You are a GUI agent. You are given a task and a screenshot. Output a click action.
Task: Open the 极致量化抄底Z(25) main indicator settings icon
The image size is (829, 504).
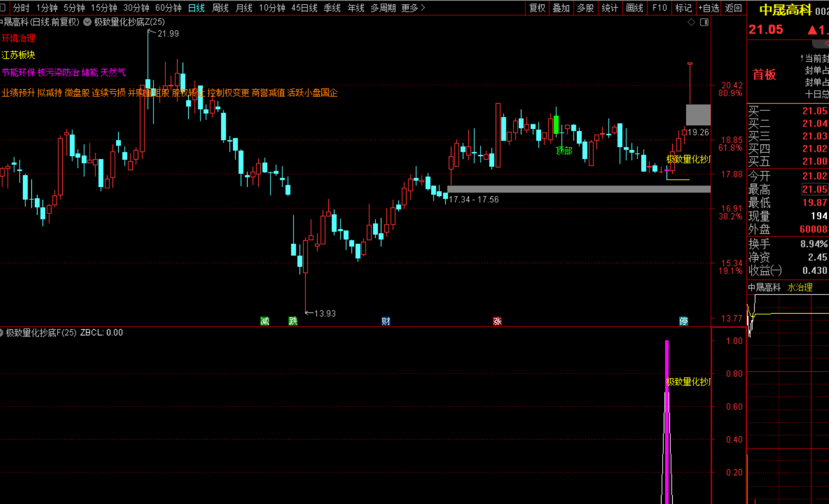pyautogui.click(x=87, y=22)
